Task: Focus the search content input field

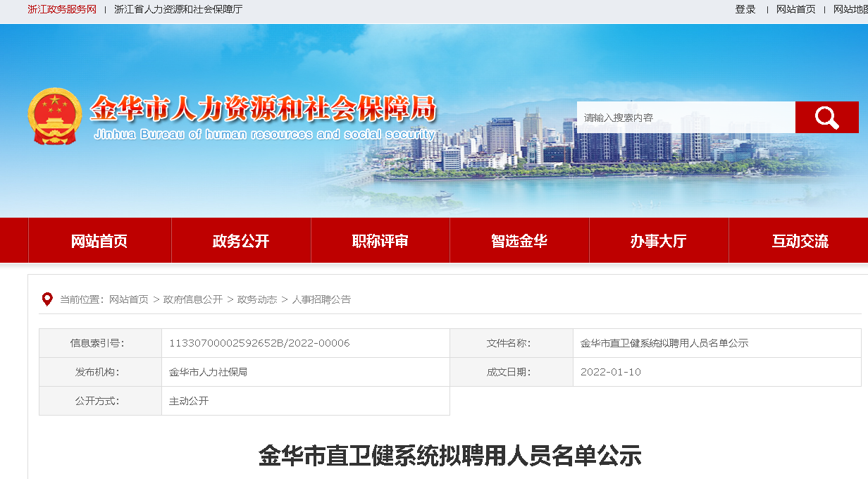Action: click(x=686, y=117)
